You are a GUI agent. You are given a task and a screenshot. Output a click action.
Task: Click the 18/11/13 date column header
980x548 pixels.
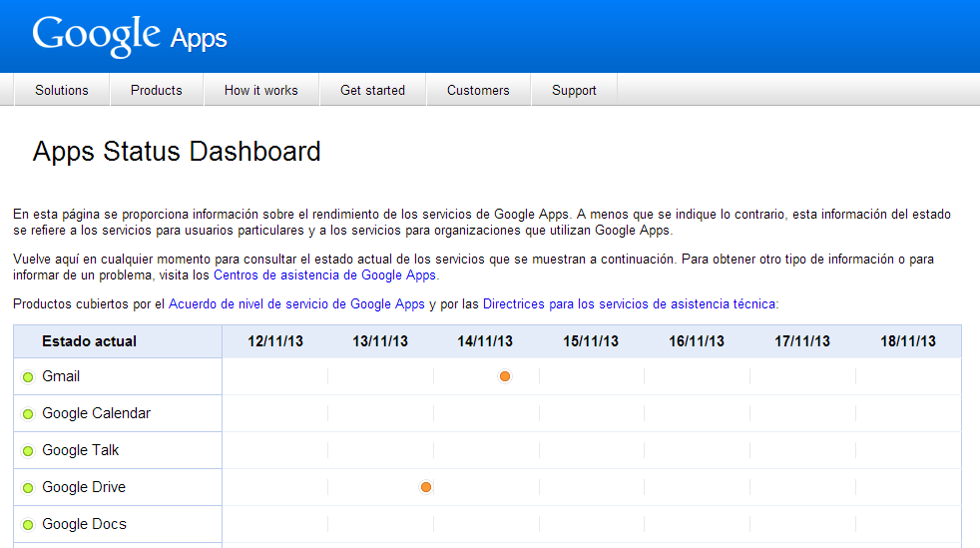coord(907,341)
